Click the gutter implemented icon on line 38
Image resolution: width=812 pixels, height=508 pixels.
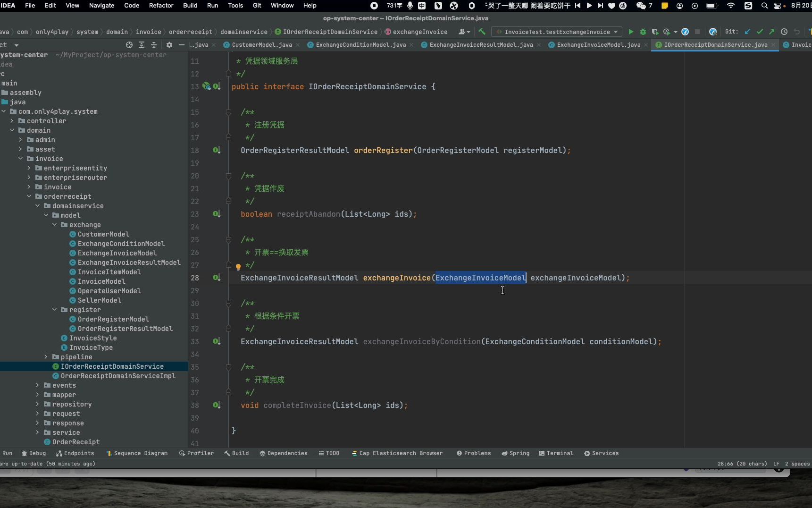(x=216, y=405)
